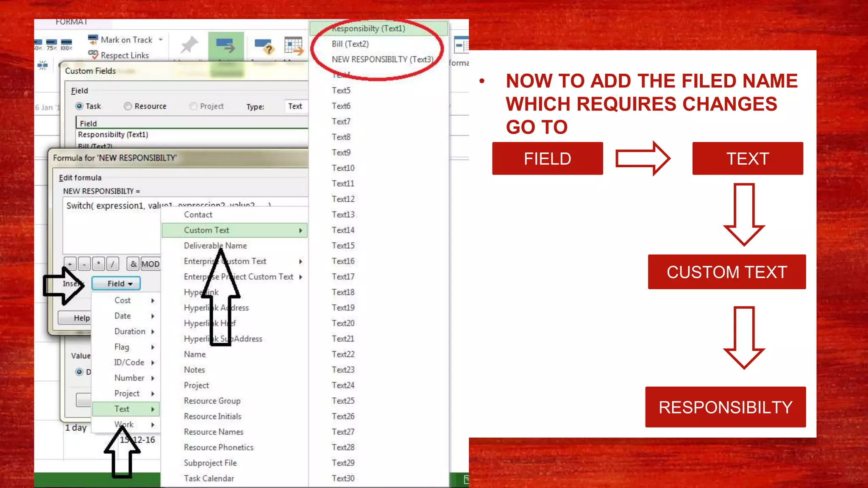
Task: Select Text25 field entry
Action: 378,401
